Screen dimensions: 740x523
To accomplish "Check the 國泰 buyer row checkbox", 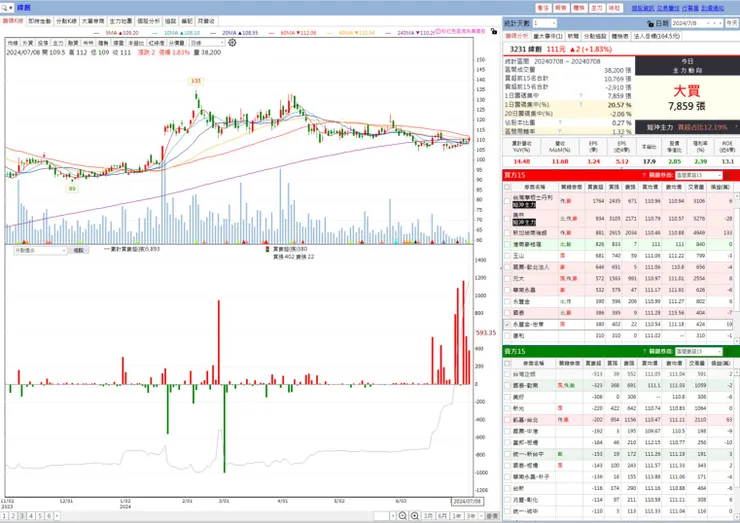I will [x=507, y=313].
